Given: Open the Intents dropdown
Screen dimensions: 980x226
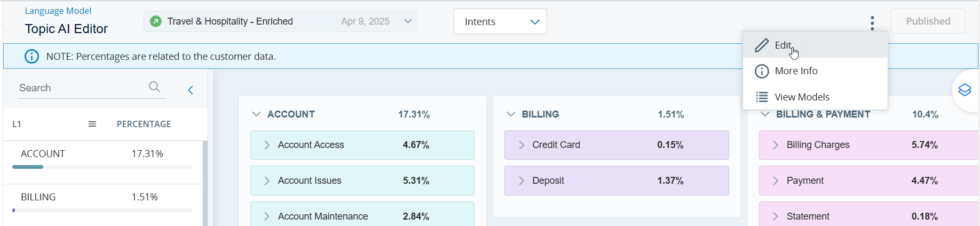Looking at the screenshot, I should pyautogui.click(x=500, y=21).
